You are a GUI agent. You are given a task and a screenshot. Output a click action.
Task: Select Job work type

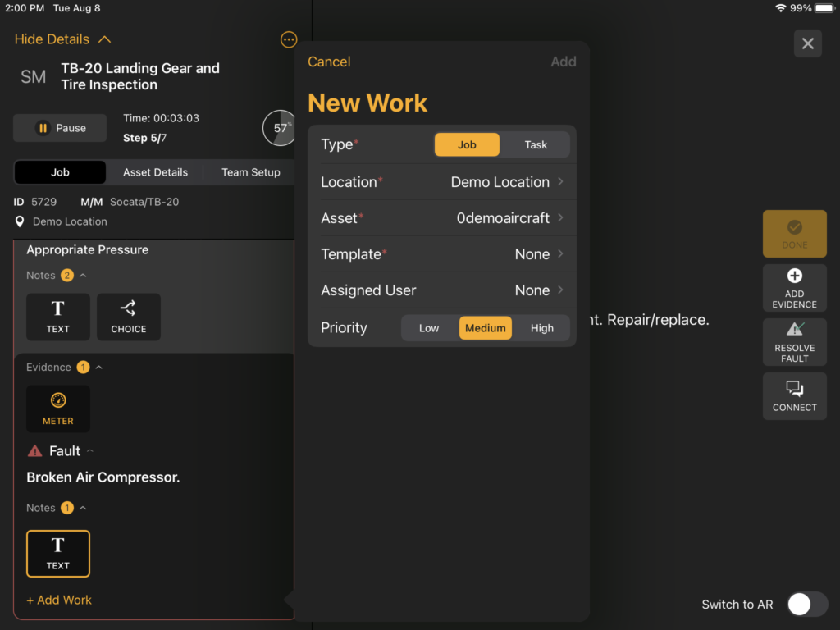click(x=467, y=144)
